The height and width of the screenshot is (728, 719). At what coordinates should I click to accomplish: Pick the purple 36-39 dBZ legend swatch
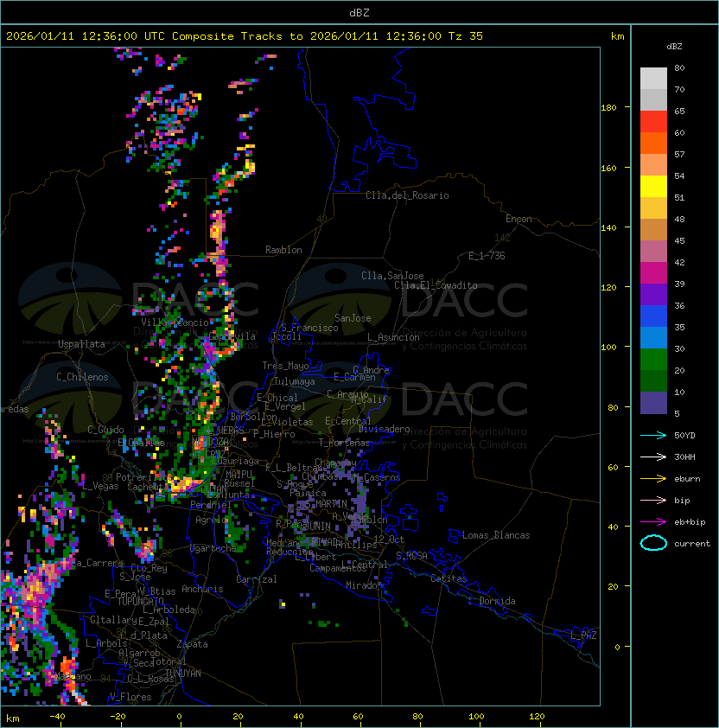(x=653, y=294)
